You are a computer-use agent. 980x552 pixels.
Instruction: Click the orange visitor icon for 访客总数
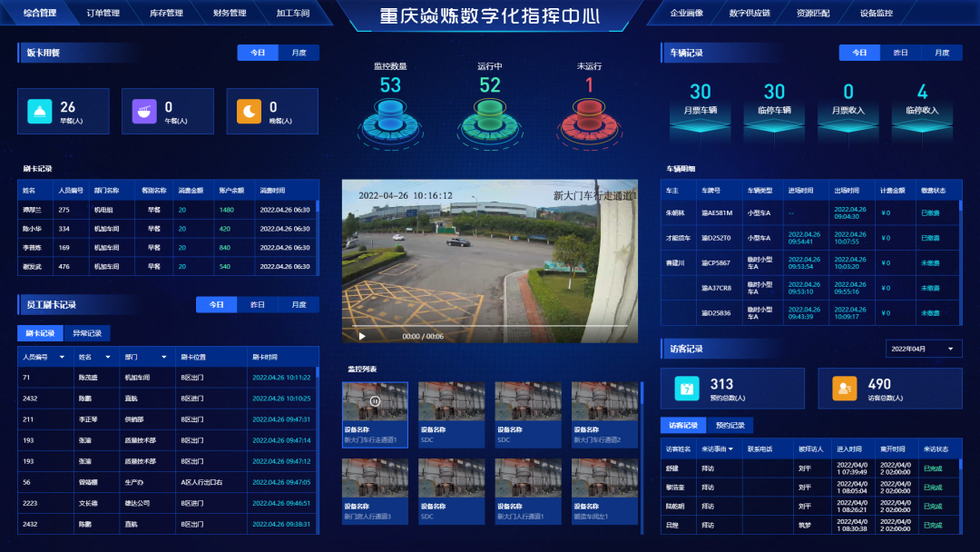coord(845,389)
